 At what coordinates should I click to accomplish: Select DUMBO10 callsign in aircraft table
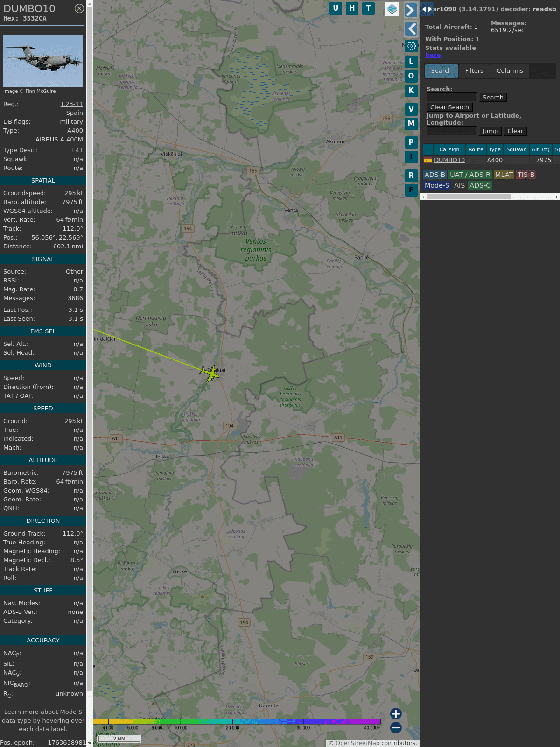[449, 160]
